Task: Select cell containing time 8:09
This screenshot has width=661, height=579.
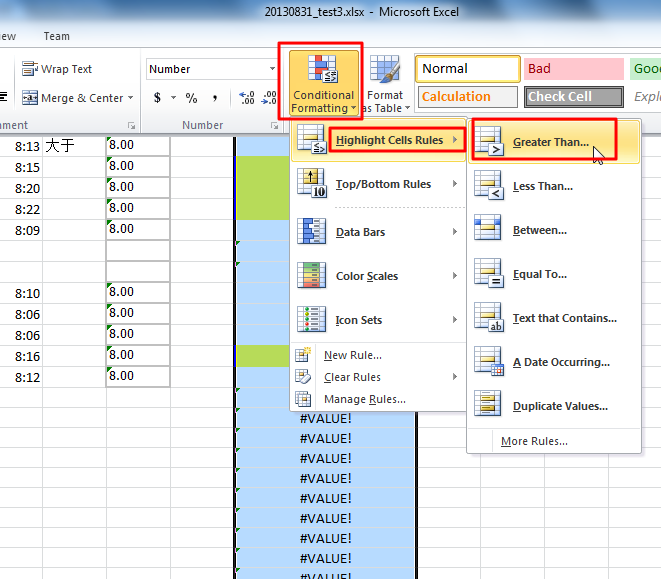Action: tap(21, 230)
